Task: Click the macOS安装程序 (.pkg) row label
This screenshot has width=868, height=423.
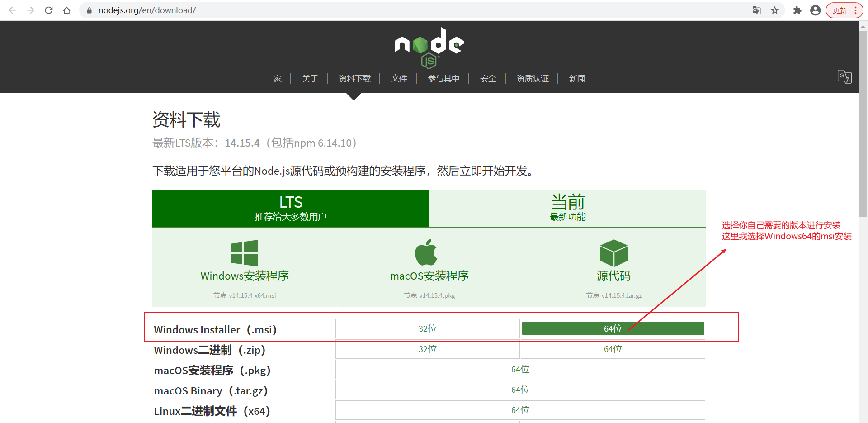Action: click(212, 371)
